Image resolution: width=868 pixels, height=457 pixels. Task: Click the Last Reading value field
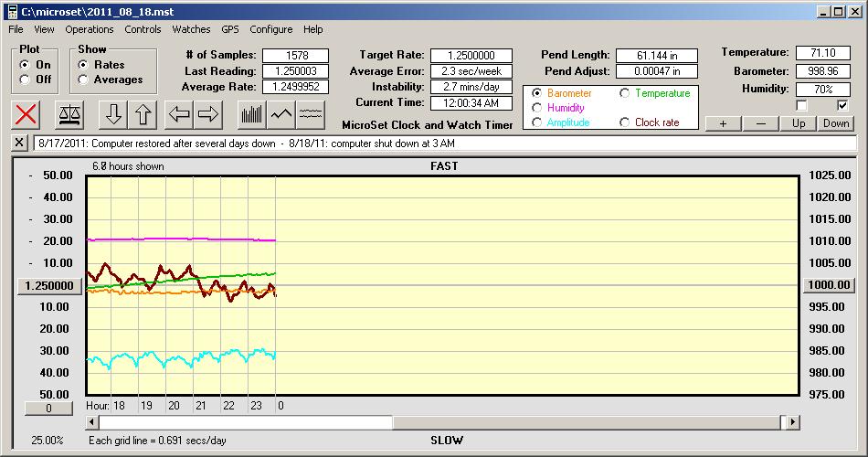click(x=296, y=71)
